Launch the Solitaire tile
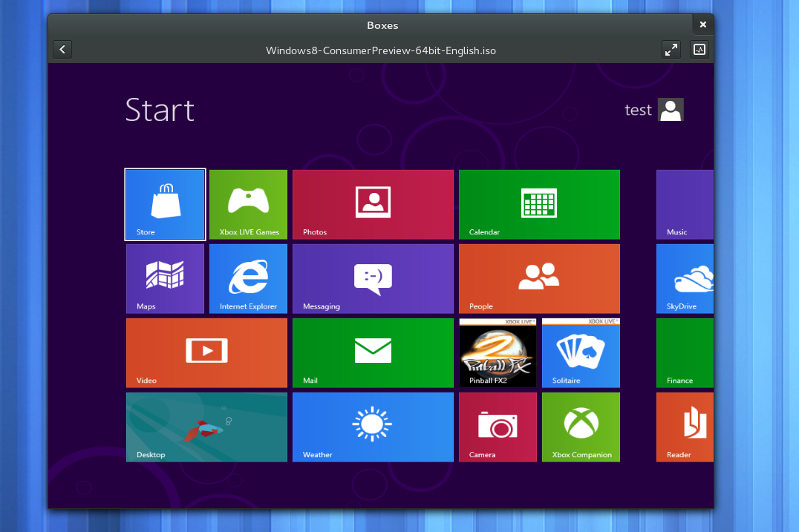The image size is (799, 532). click(x=581, y=352)
